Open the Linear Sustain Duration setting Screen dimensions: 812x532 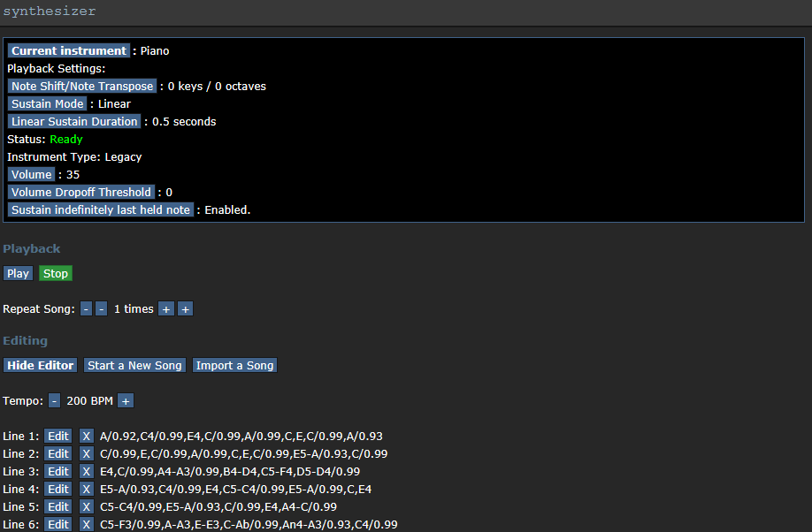[74, 121]
